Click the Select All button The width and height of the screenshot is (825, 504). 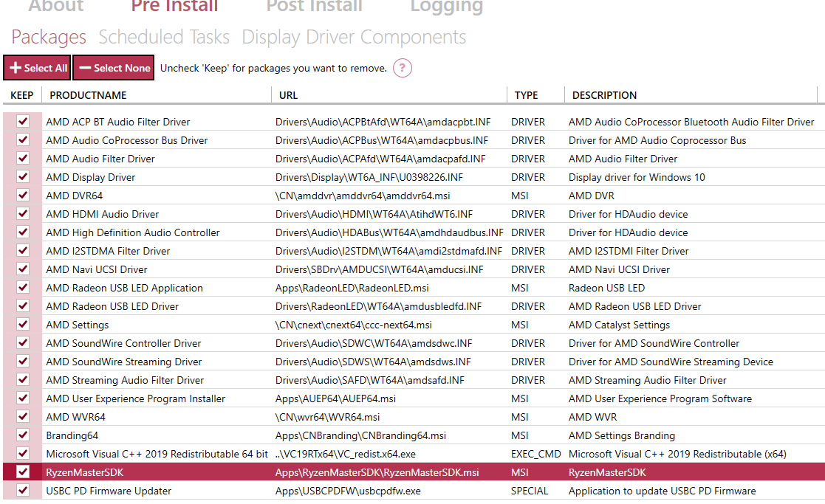coord(37,68)
